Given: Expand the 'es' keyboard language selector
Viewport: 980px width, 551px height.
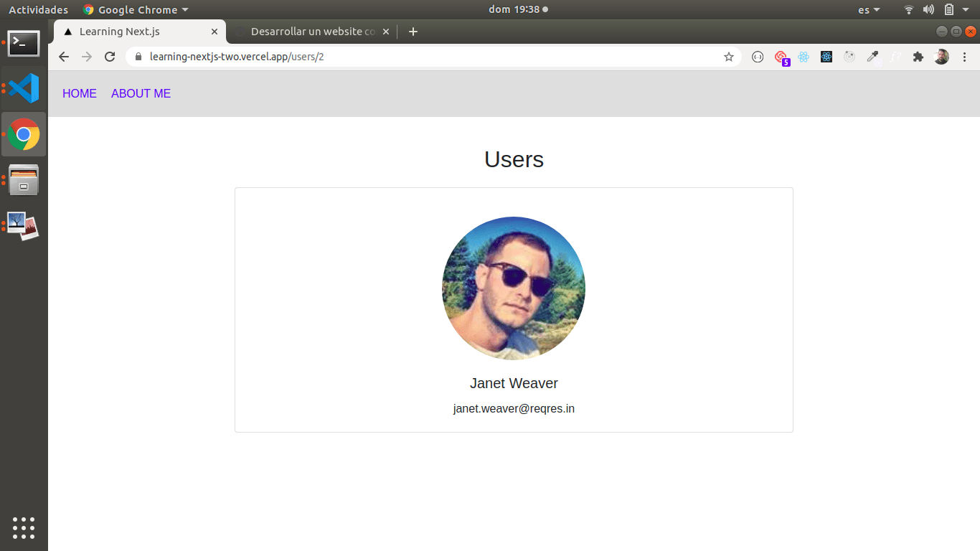Looking at the screenshot, I should coord(868,10).
